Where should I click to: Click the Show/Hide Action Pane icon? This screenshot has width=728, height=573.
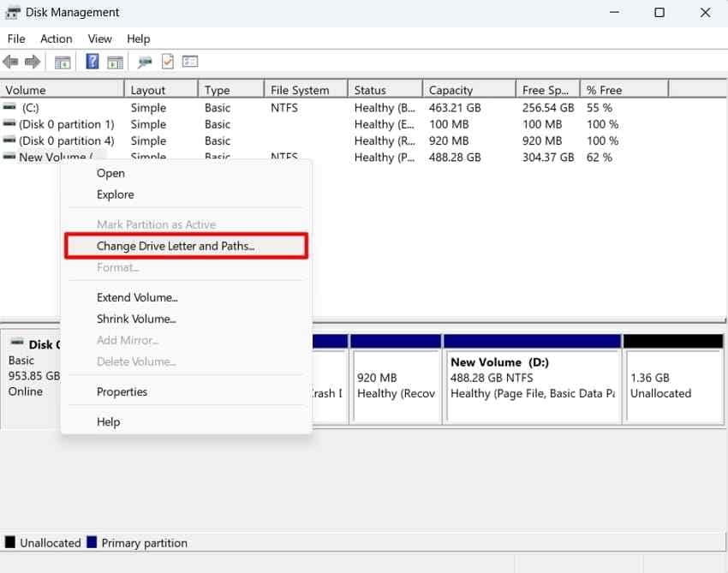coord(115,62)
